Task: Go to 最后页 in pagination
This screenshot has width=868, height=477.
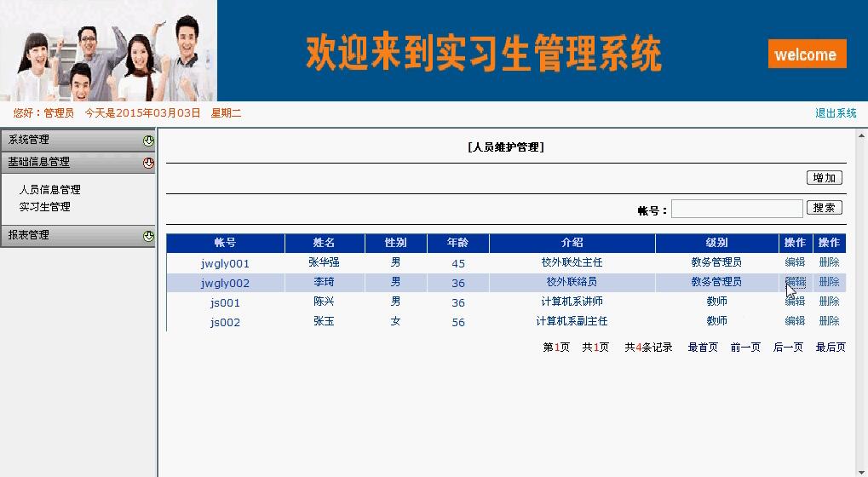Action: click(831, 347)
